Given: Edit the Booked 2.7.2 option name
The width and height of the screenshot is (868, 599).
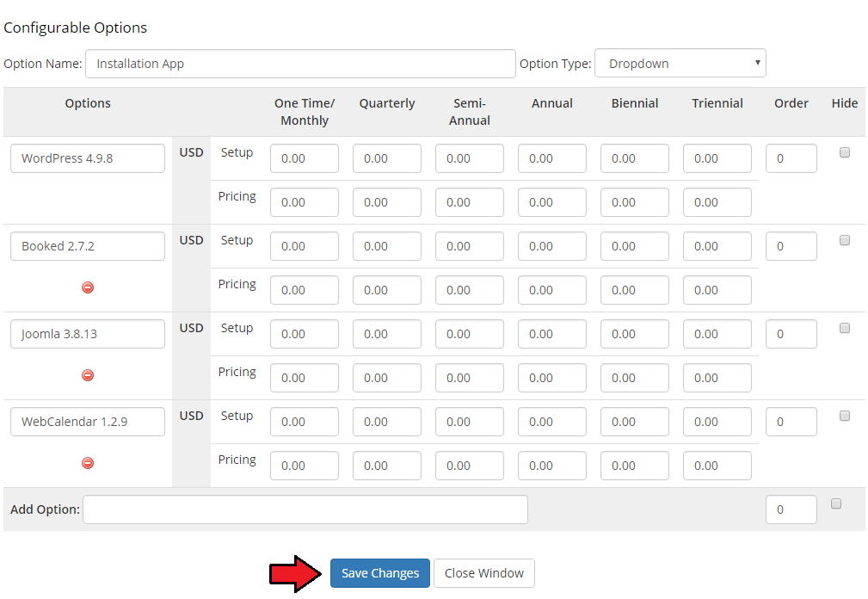Looking at the screenshot, I should click(x=88, y=246).
